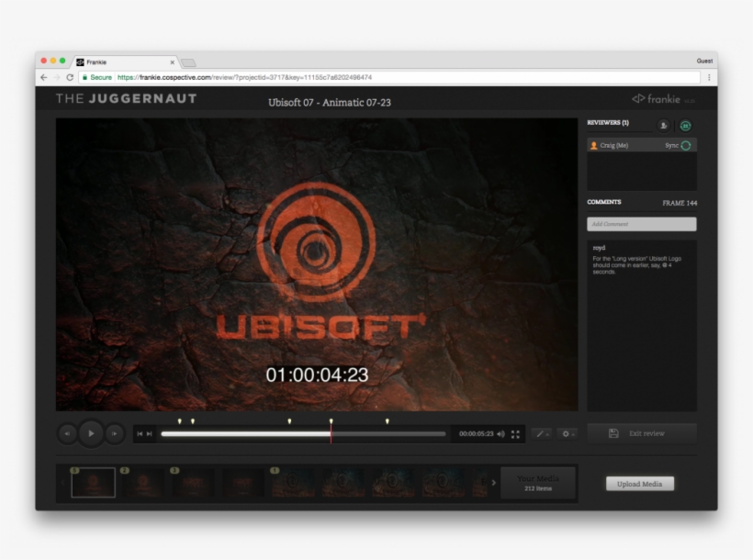
Task: Mute the volume speaker icon
Action: tap(501, 434)
